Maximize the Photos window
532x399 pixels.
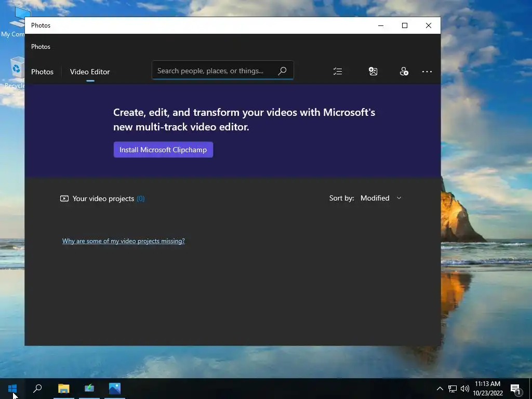click(404, 25)
